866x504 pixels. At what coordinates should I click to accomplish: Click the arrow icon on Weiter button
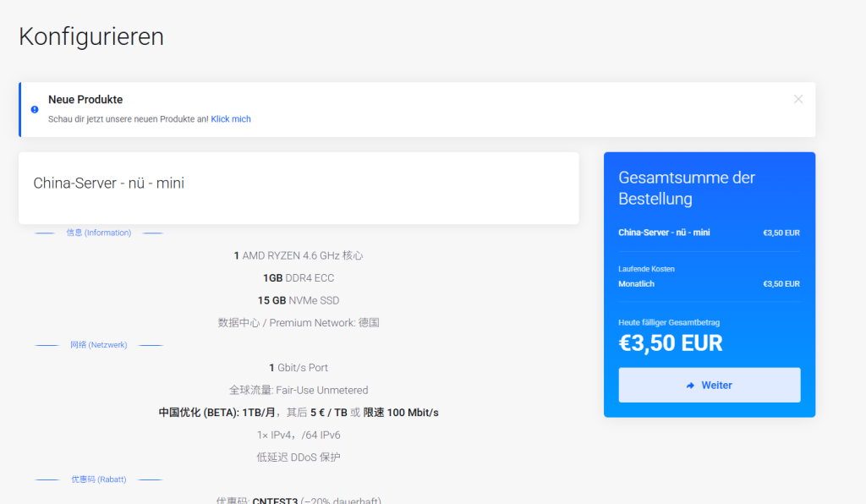[x=690, y=386]
